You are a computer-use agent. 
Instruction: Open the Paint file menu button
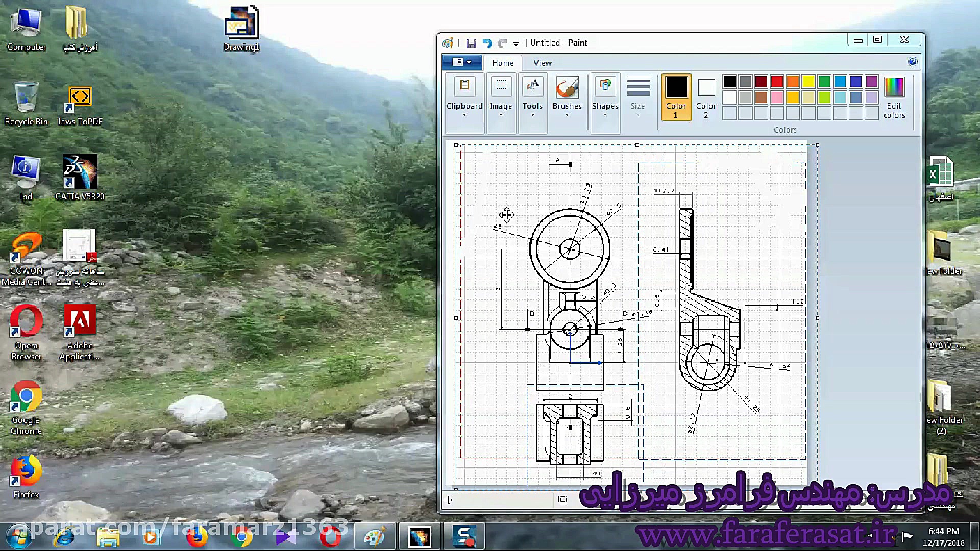click(461, 62)
